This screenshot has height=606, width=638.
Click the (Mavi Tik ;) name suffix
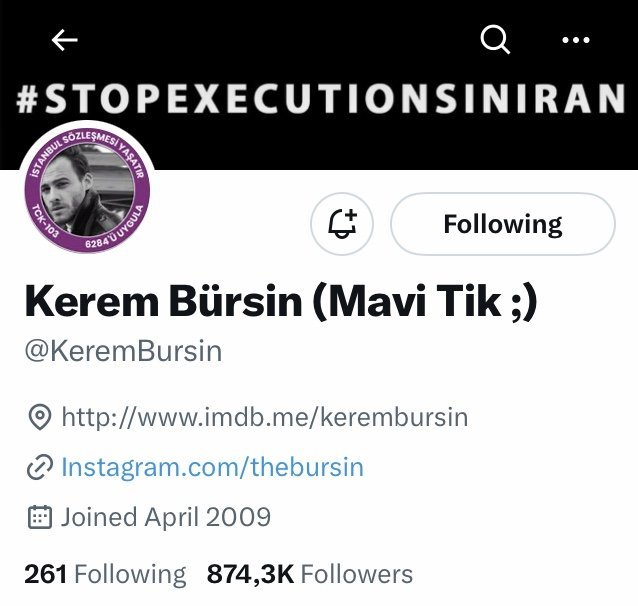(x=425, y=302)
